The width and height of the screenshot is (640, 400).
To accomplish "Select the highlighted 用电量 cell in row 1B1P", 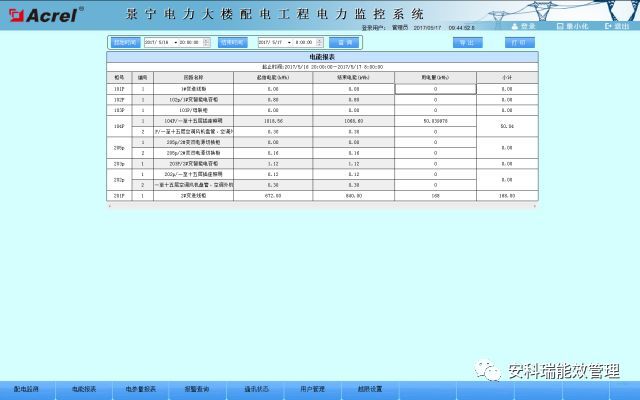I will [x=435, y=88].
